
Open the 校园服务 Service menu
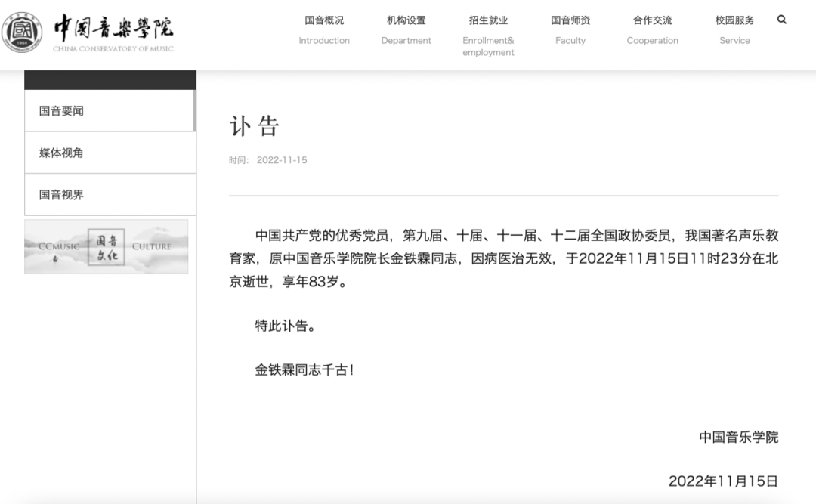pyautogui.click(x=734, y=20)
